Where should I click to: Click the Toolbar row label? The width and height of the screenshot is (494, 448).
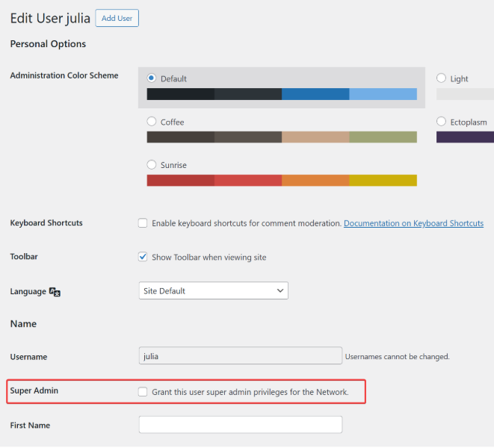24,256
